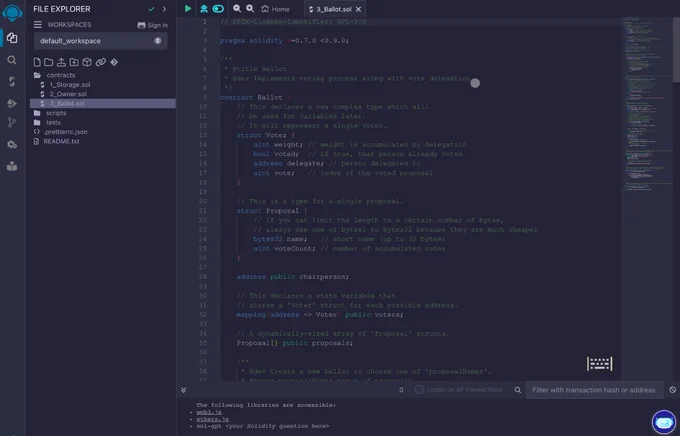Click 'contract Ballot' on line 9

[x=251, y=97]
